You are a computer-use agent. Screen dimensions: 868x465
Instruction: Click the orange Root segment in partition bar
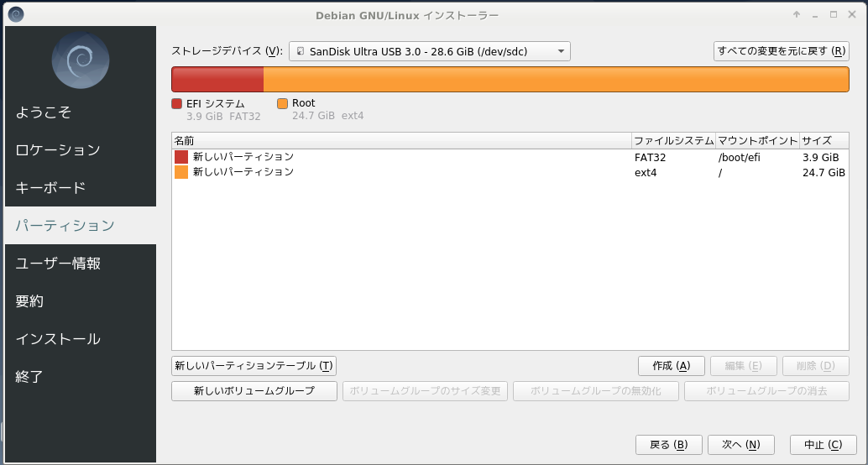[557, 80]
